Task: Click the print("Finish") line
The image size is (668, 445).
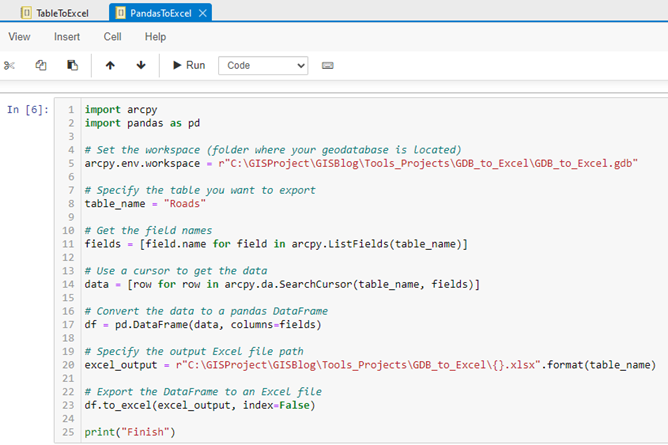Action: point(130,432)
